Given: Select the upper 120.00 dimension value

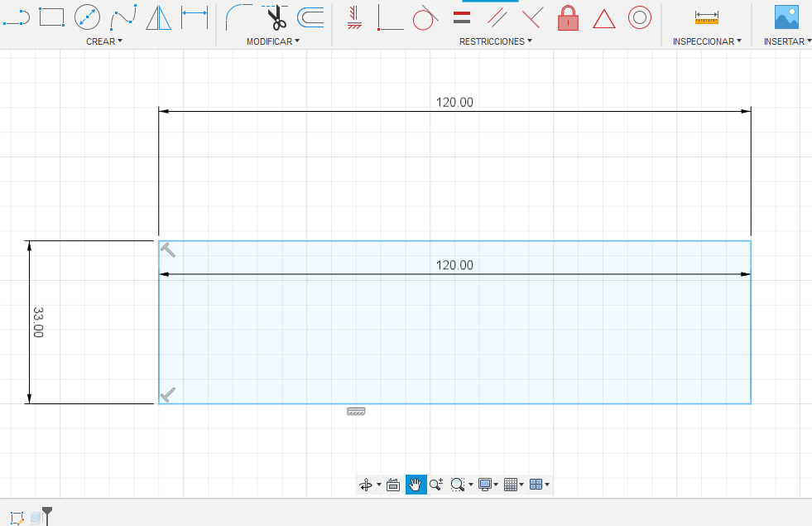Looking at the screenshot, I should click(x=454, y=102).
